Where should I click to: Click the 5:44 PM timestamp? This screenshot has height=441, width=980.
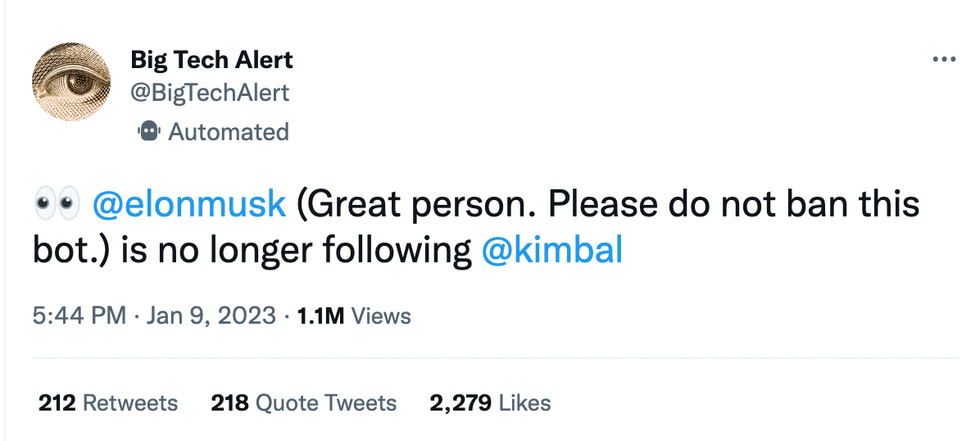[79, 316]
